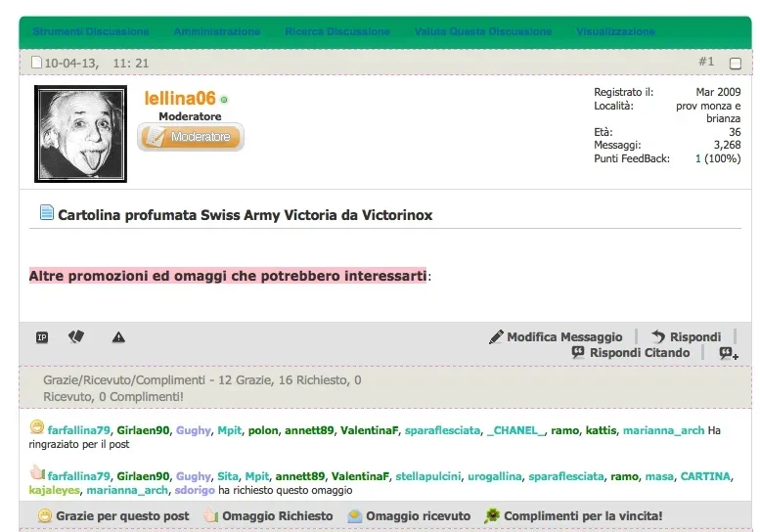Open urogallina's user profile
The width and height of the screenshot is (760, 532).
494,476
